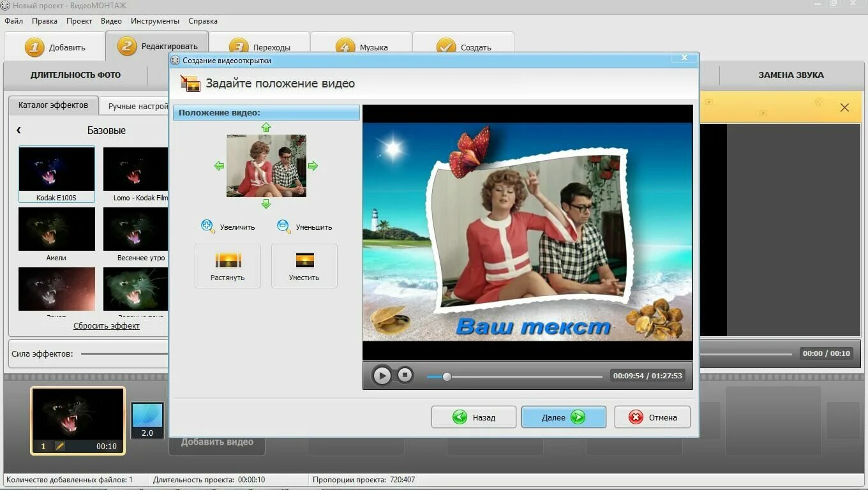Click the Положение видео panel header

point(266,113)
